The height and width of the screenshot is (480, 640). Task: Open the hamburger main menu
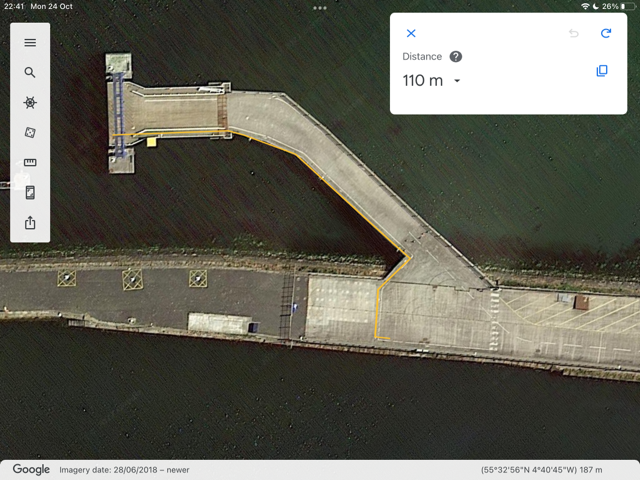point(30,43)
